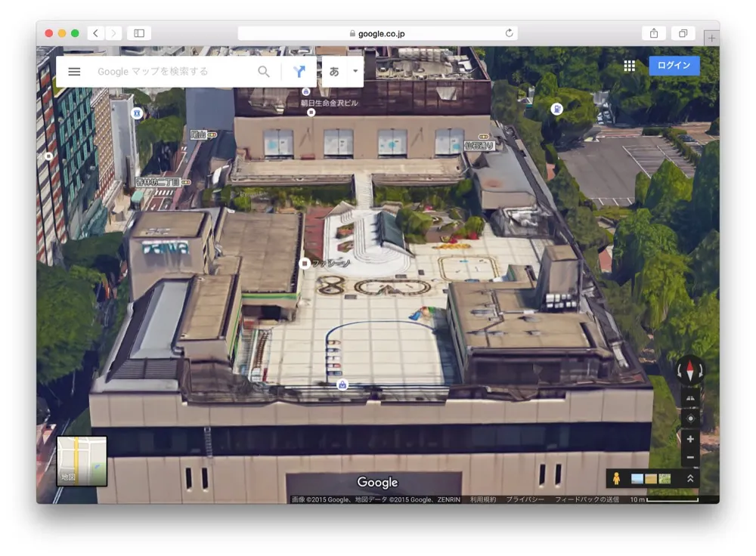This screenshot has width=756, height=556.
Task: Switch to map view via the 地図 inset
Action: [x=83, y=462]
